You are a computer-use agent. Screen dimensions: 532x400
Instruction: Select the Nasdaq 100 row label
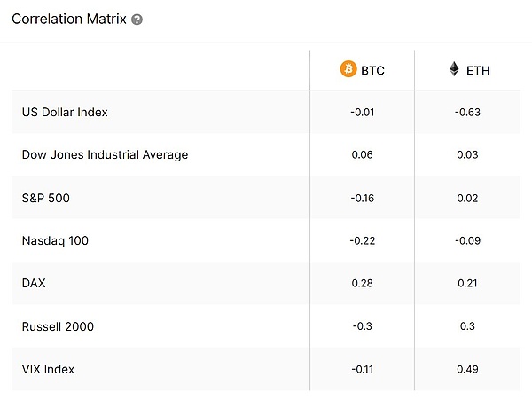55,240
